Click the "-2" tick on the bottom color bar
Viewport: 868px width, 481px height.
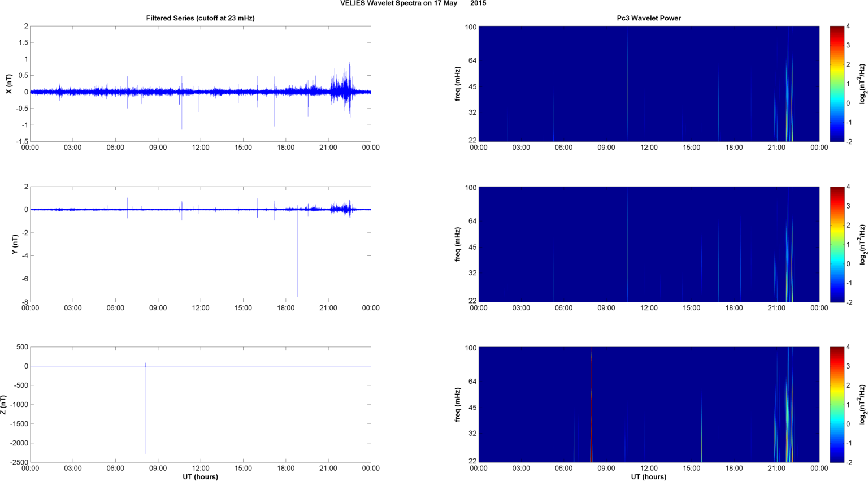[x=849, y=462]
